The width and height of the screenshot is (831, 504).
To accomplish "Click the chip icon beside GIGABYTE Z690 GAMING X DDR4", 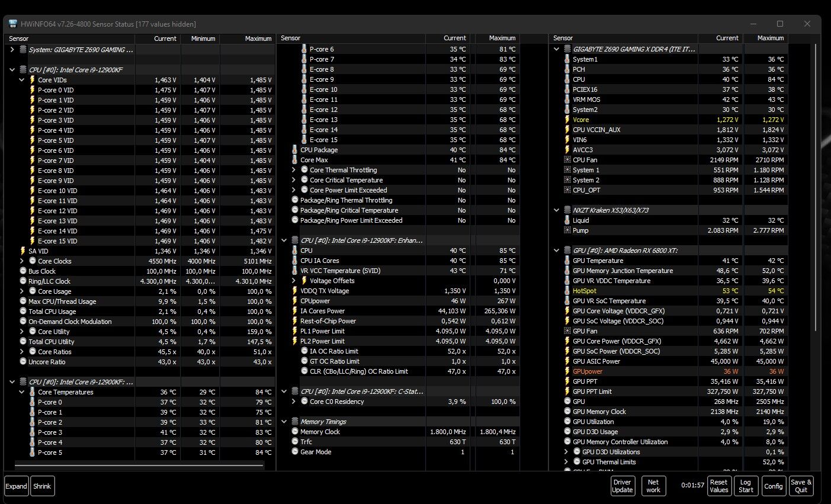I will 567,49.
